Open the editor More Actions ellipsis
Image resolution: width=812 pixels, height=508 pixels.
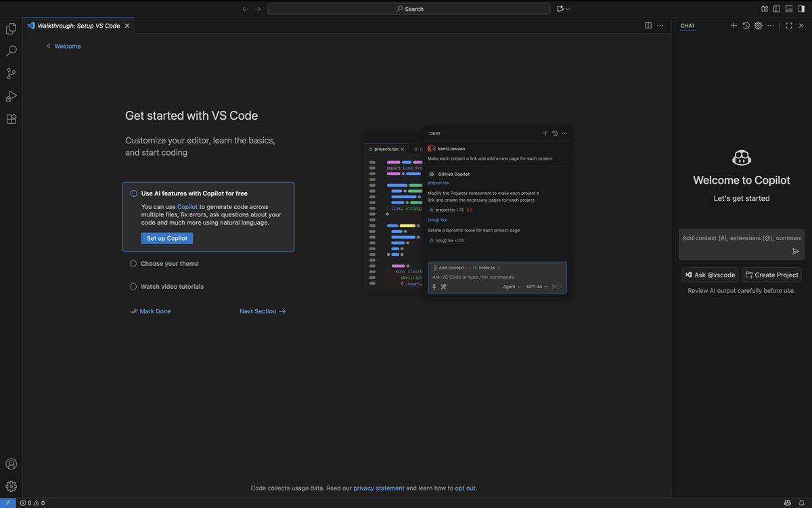[660, 26]
